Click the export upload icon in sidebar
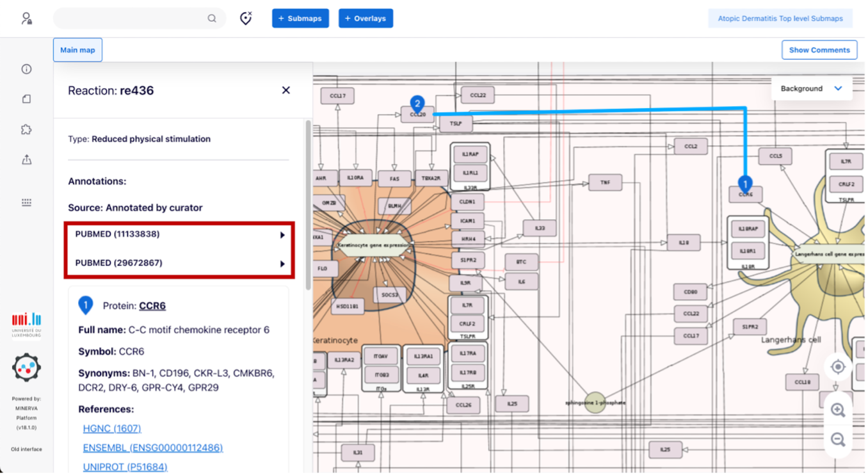The width and height of the screenshot is (868, 475). (26, 160)
